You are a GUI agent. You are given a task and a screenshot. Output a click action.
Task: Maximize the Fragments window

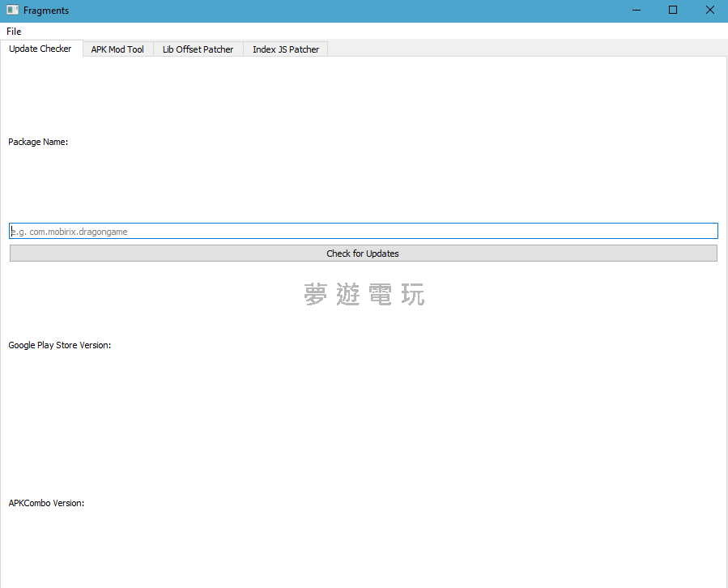click(673, 11)
